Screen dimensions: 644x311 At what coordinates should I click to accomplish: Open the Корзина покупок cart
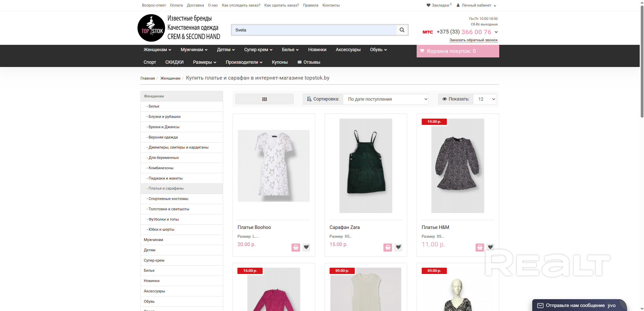[x=457, y=51]
